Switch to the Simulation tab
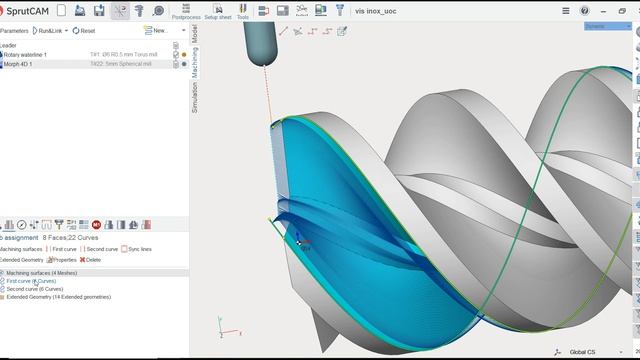640x360 pixels. pyautogui.click(x=195, y=98)
